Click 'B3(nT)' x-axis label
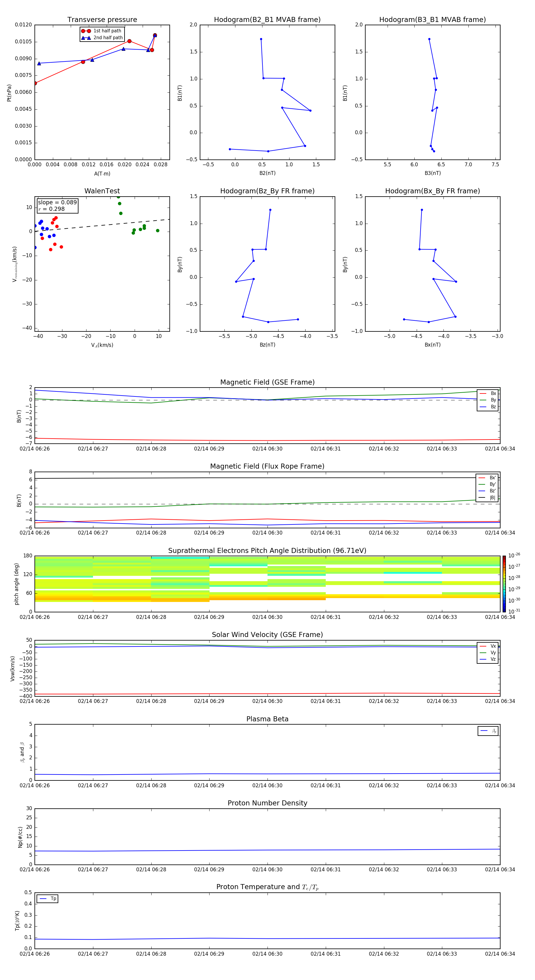This screenshot has width=535, height=980. (432, 173)
